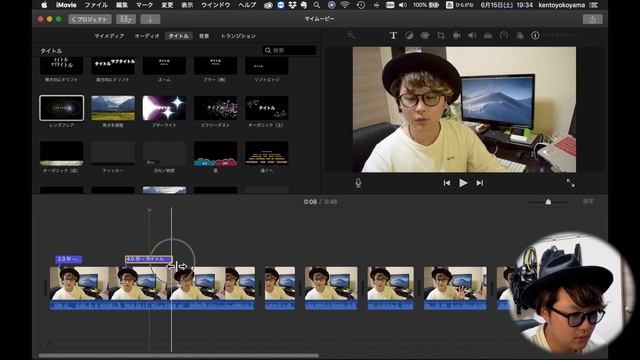Select the ピクシーダスト title thumbnail
Image resolution: width=640 pixels, height=360 pixels.
click(x=216, y=108)
